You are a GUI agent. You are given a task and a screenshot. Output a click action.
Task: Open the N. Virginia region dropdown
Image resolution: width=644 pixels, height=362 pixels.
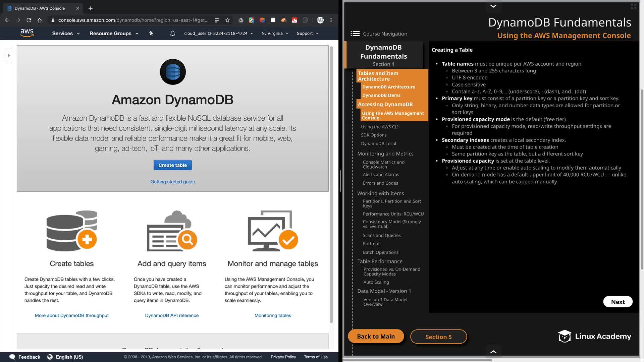275,34
